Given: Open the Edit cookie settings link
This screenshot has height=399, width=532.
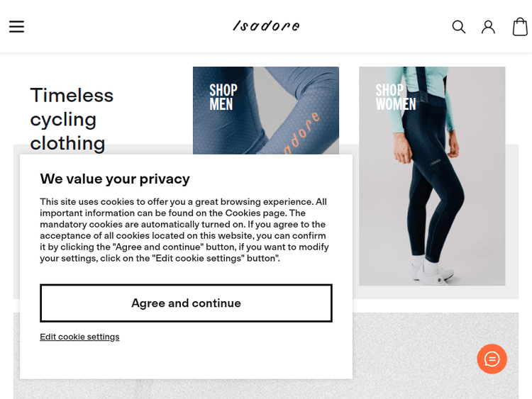Looking at the screenshot, I should point(79,337).
